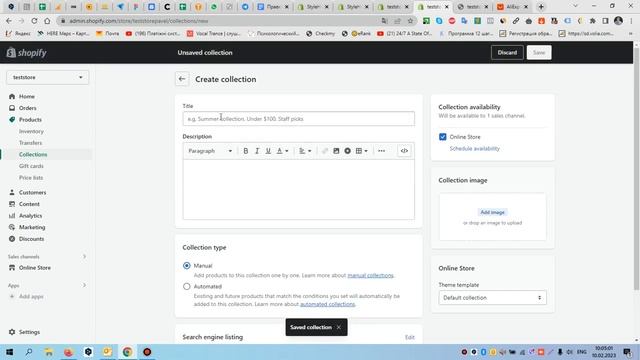This screenshot has height=360, width=640.
Task: Open the Windows Start menu
Action: (9, 352)
